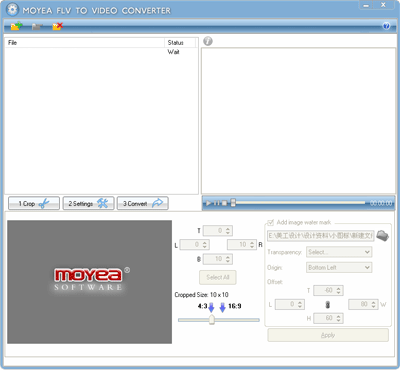Browse for a watermark image file icon

click(383, 236)
